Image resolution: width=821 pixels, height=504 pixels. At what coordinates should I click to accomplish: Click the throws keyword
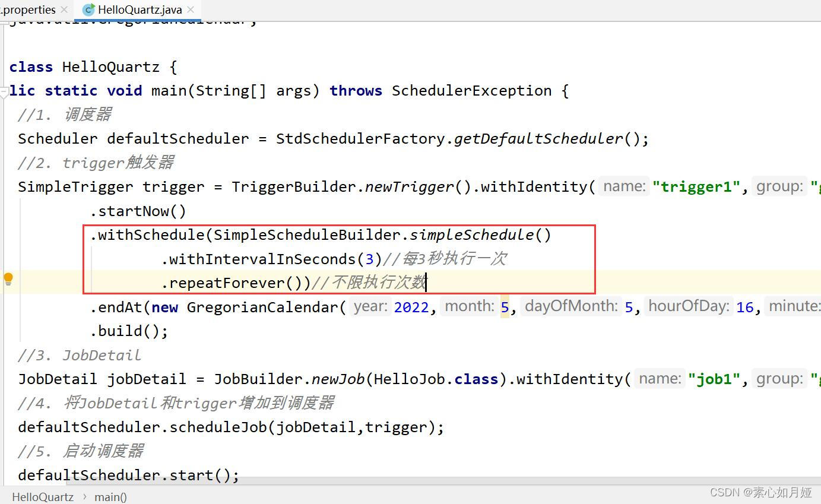tap(356, 90)
